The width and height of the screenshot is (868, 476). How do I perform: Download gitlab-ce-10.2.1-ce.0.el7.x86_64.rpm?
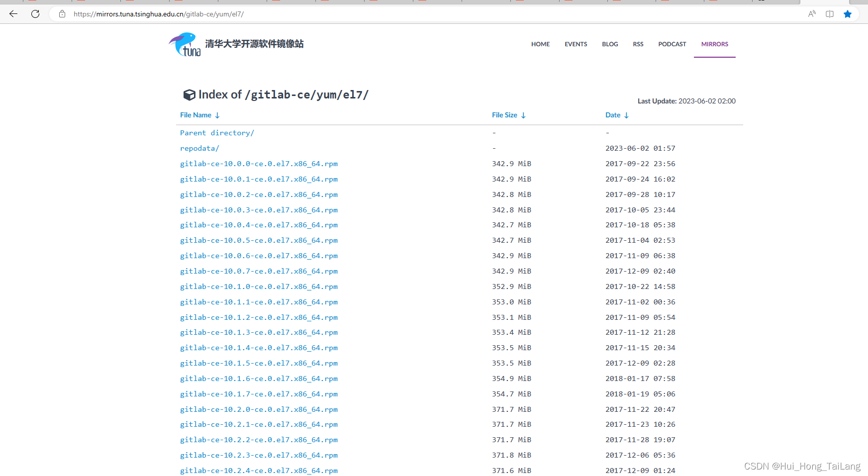coord(259,424)
